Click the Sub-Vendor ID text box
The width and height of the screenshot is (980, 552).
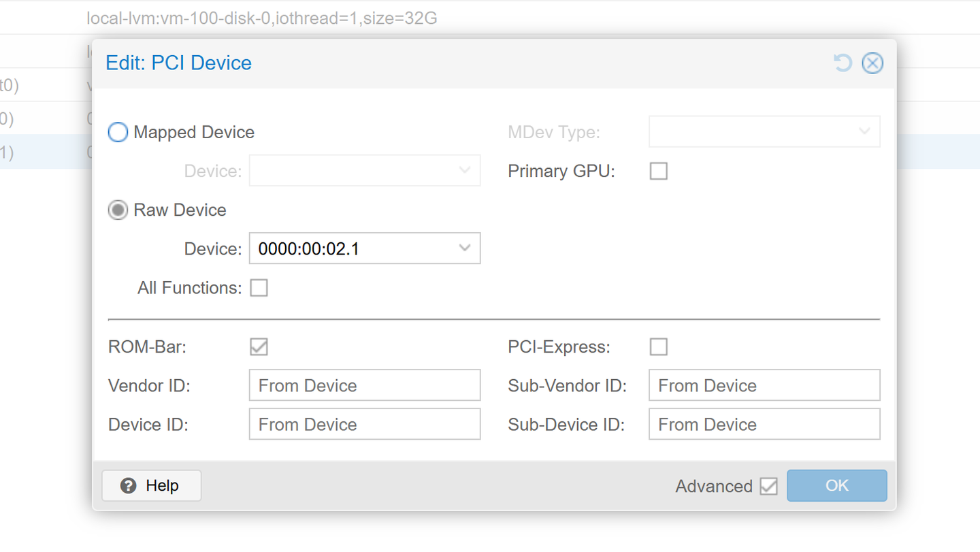point(764,385)
